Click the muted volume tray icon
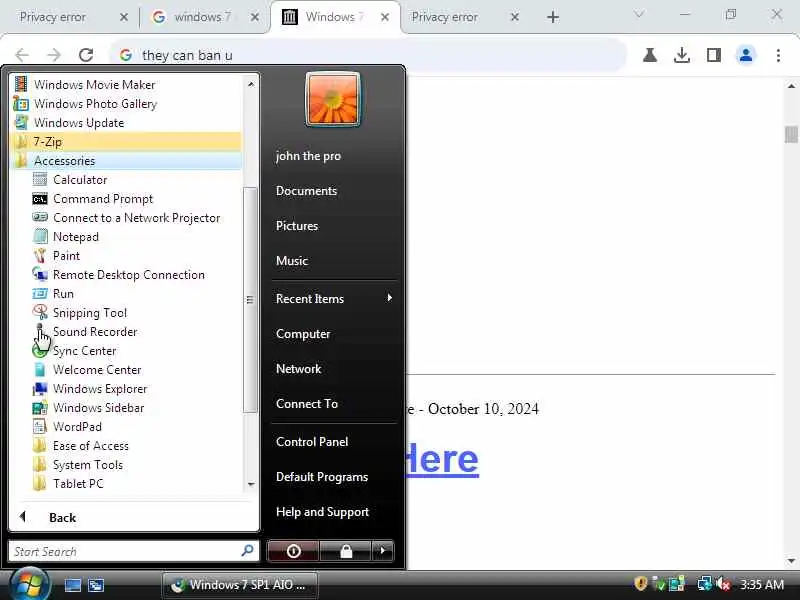The height and width of the screenshot is (600, 800). pos(722,584)
